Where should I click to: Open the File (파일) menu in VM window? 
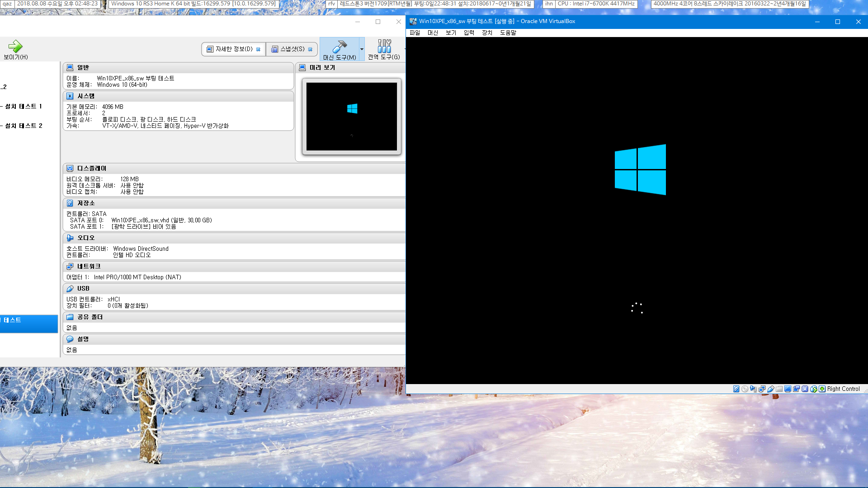tap(415, 33)
